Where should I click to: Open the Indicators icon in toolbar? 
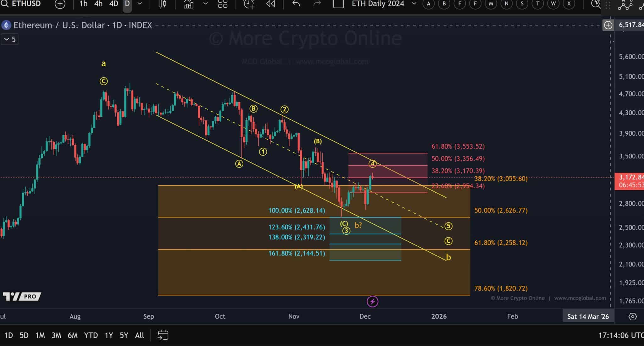click(x=188, y=4)
